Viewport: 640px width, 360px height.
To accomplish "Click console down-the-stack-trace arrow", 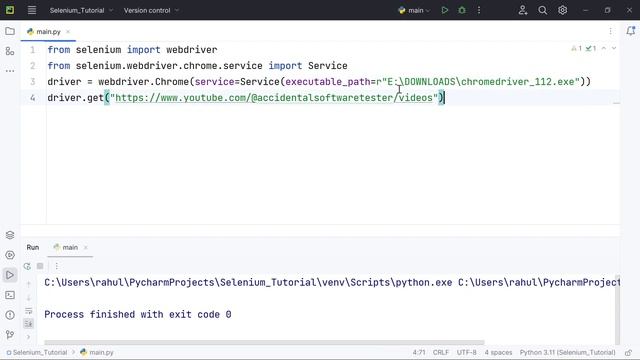I will [29, 298].
